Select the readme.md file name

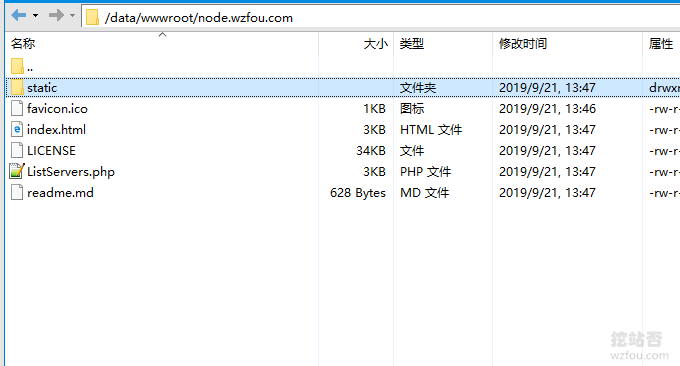[x=60, y=193]
